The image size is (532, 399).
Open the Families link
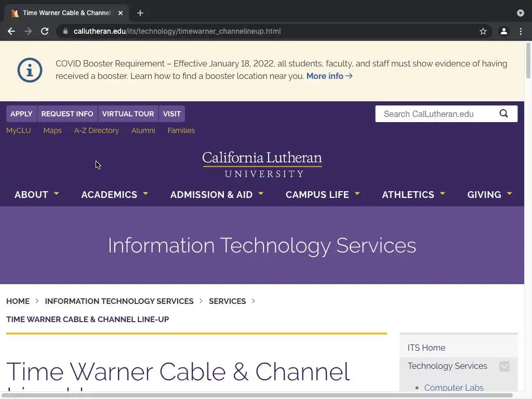tap(181, 130)
